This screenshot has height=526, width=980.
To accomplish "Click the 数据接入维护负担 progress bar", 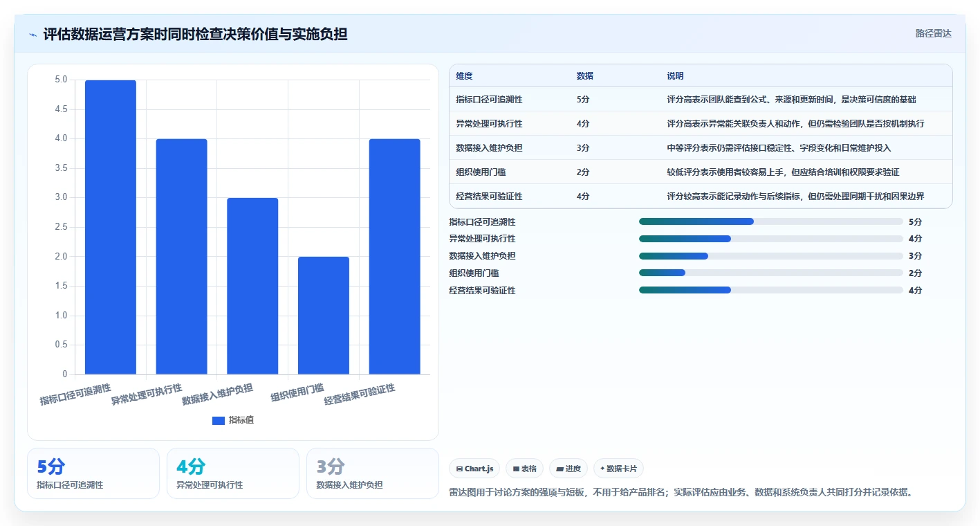I will (771, 256).
